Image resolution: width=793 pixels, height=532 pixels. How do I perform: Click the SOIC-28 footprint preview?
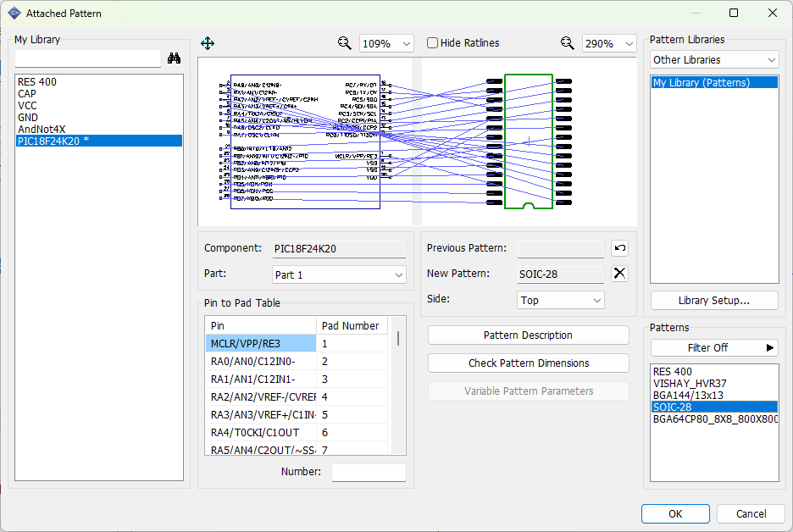point(529,141)
